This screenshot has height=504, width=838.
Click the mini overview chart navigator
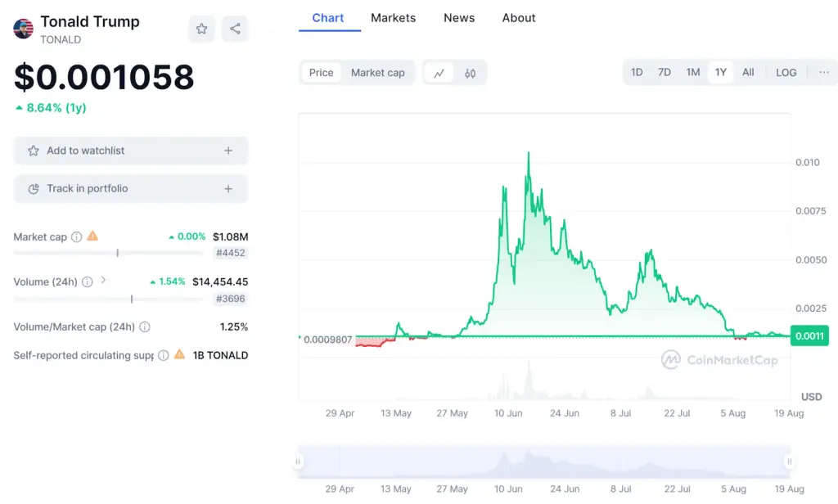(x=544, y=461)
